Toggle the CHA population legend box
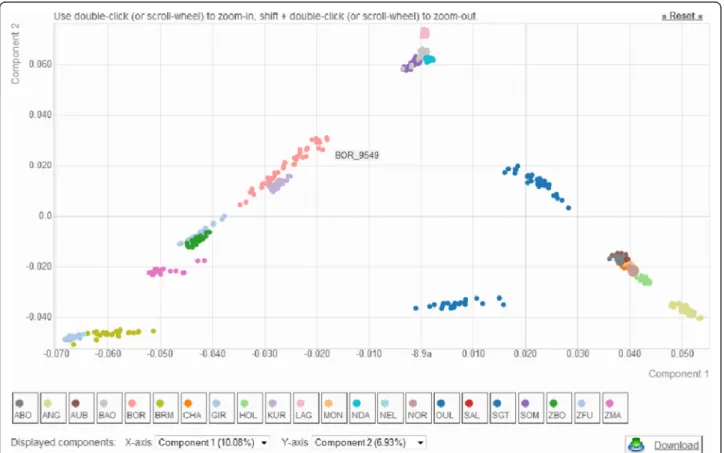This screenshot has width=724, height=453. (x=193, y=408)
